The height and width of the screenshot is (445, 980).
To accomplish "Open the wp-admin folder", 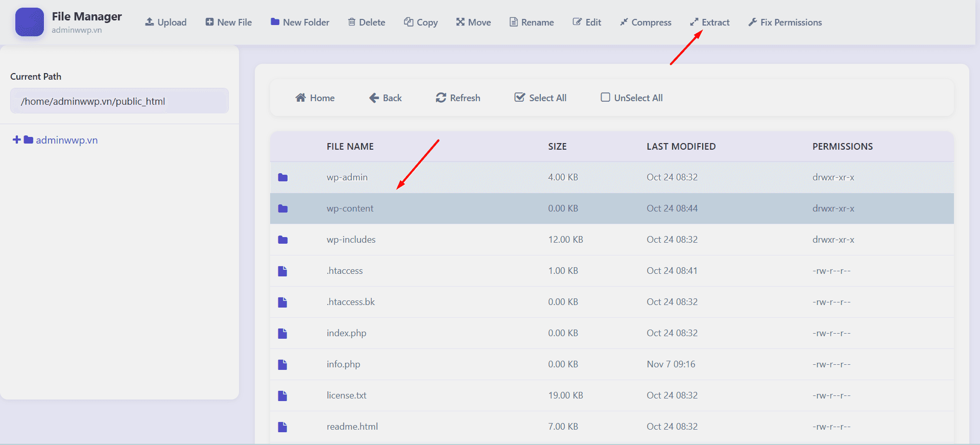I will pyautogui.click(x=347, y=177).
